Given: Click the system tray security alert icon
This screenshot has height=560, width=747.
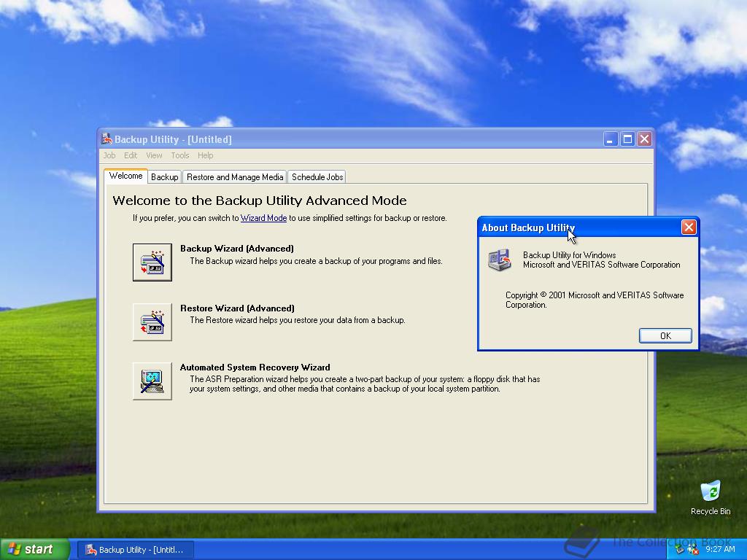Looking at the screenshot, I should click(x=693, y=550).
